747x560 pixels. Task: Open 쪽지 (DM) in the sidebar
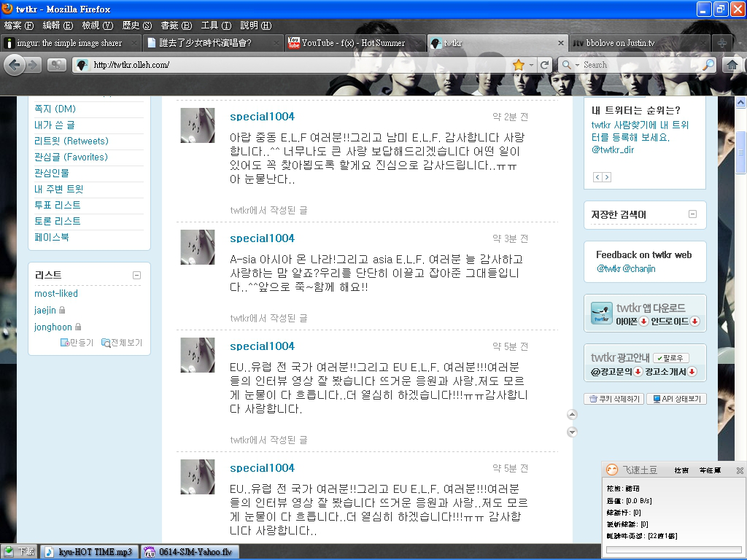tap(55, 109)
